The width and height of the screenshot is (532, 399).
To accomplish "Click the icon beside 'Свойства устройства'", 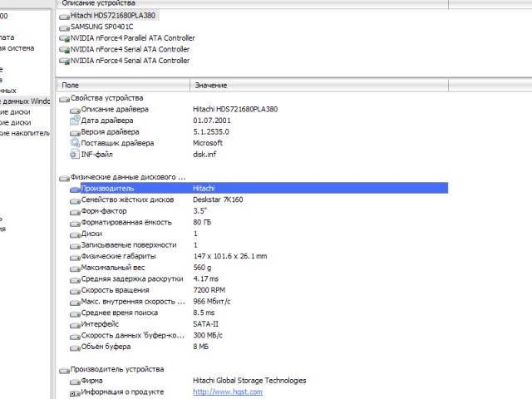I will coord(64,99).
